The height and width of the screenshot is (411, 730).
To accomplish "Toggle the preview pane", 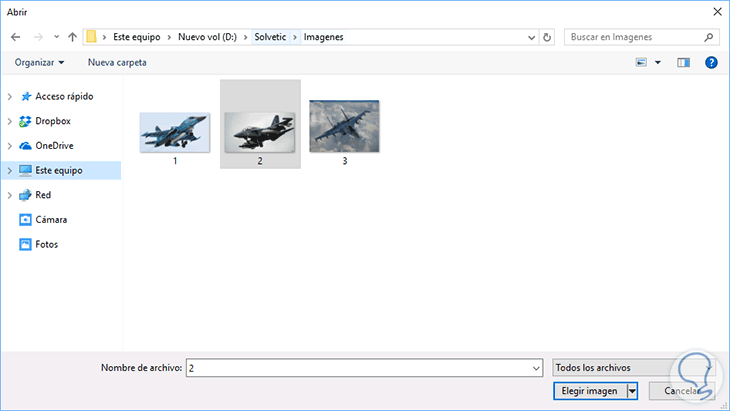I will [683, 62].
